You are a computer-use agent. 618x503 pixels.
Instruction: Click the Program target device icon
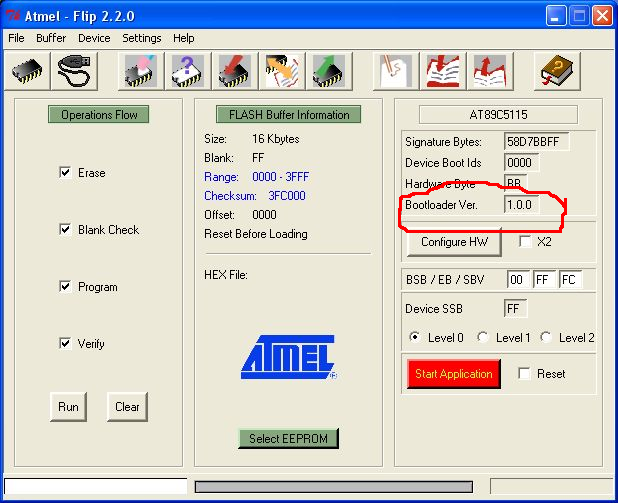235,71
